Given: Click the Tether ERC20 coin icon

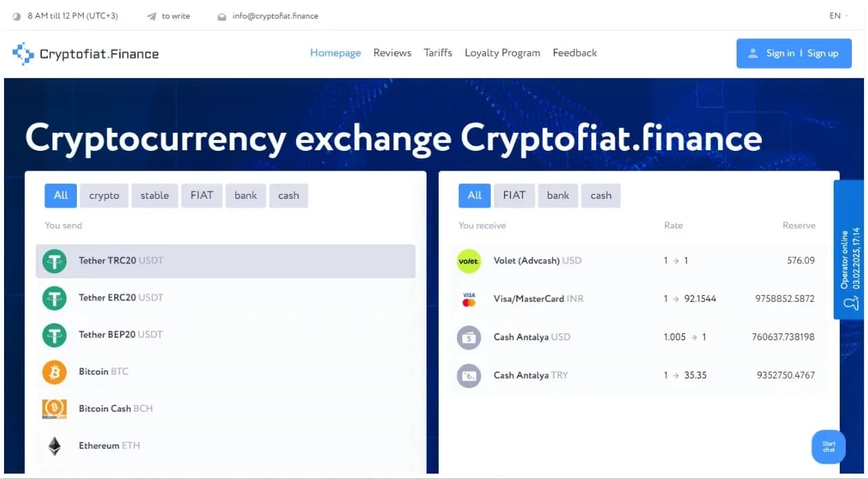Looking at the screenshot, I should coord(55,298).
